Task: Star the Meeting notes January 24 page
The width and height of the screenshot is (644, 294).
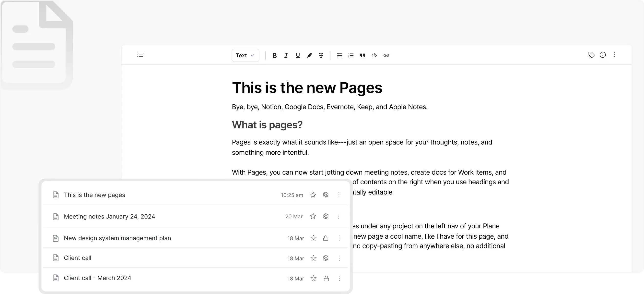Action: pyautogui.click(x=313, y=216)
